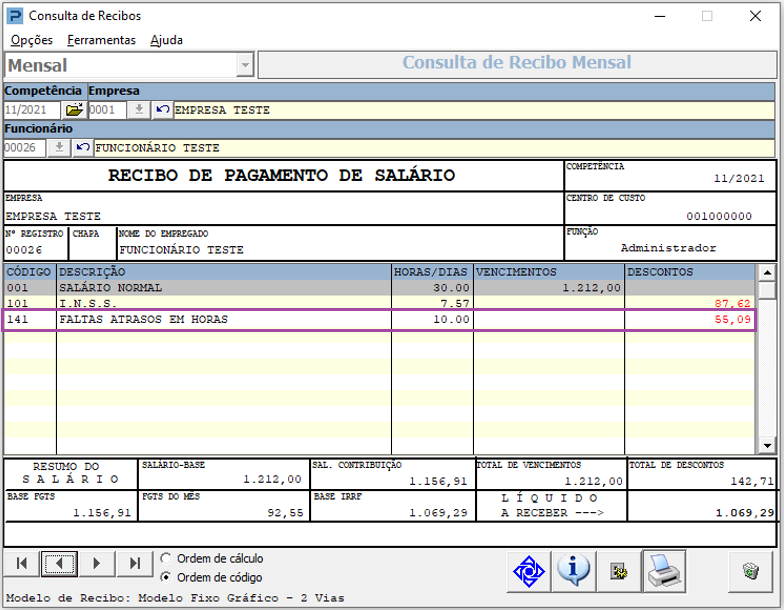Click the window title bar app icon
This screenshot has height=610, width=784.
[14, 16]
